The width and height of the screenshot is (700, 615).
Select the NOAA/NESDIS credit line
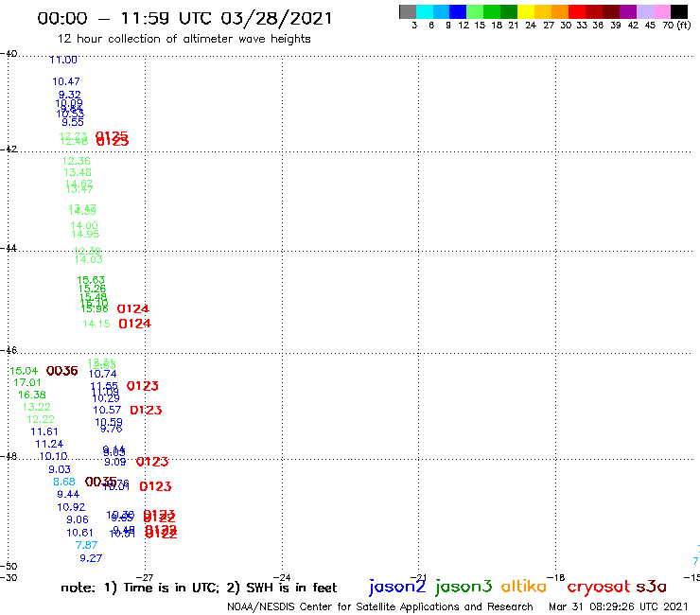tap(380, 606)
